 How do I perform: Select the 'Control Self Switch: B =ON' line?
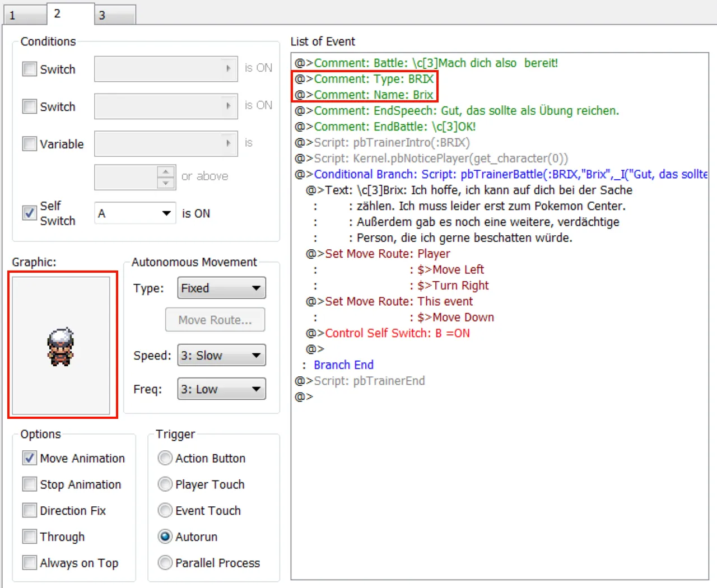(388, 333)
